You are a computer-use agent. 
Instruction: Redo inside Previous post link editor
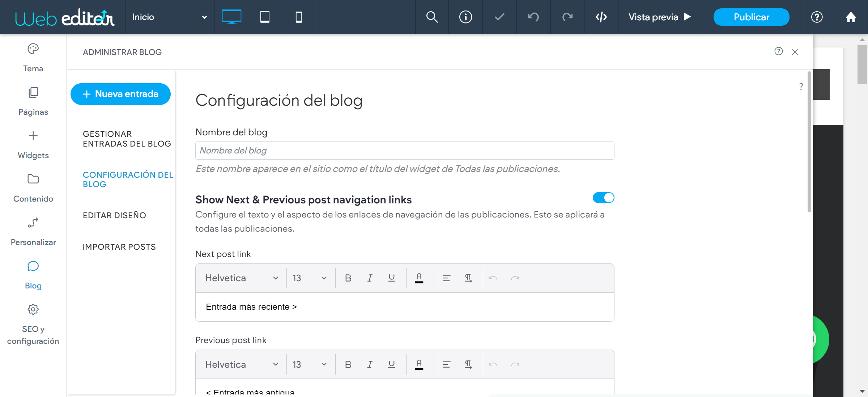515,364
